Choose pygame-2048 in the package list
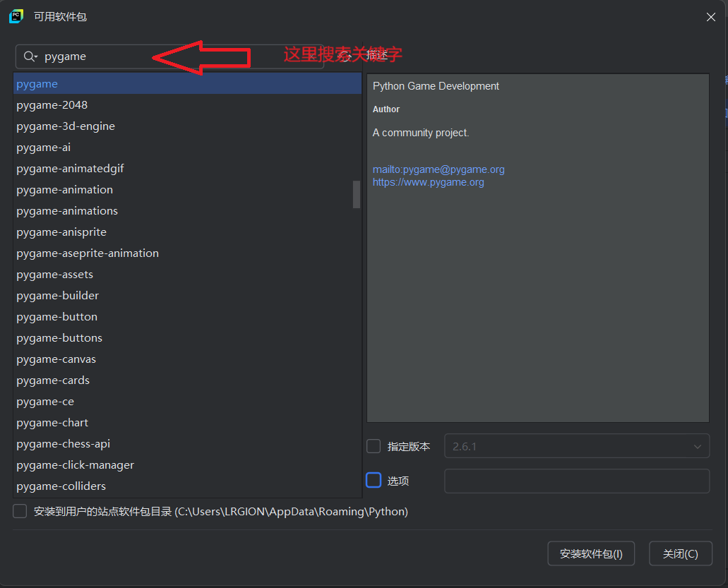Image resolution: width=728 pixels, height=588 pixels. (52, 105)
